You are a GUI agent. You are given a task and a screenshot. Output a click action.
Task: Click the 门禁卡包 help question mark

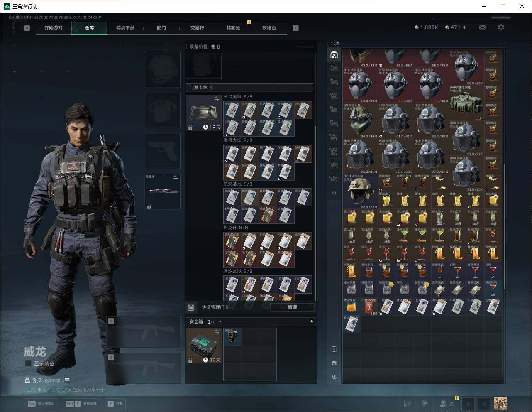click(x=212, y=88)
